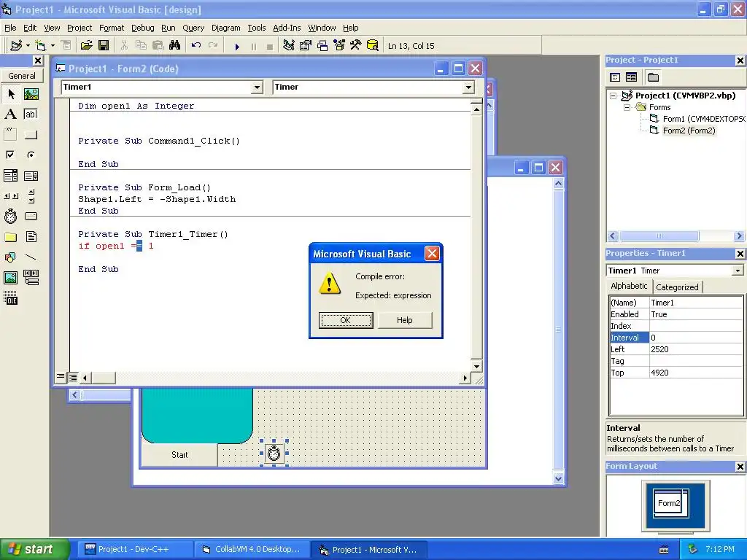Switch to the Categorized properties tab
This screenshot has height=560, width=747.
pos(677,287)
